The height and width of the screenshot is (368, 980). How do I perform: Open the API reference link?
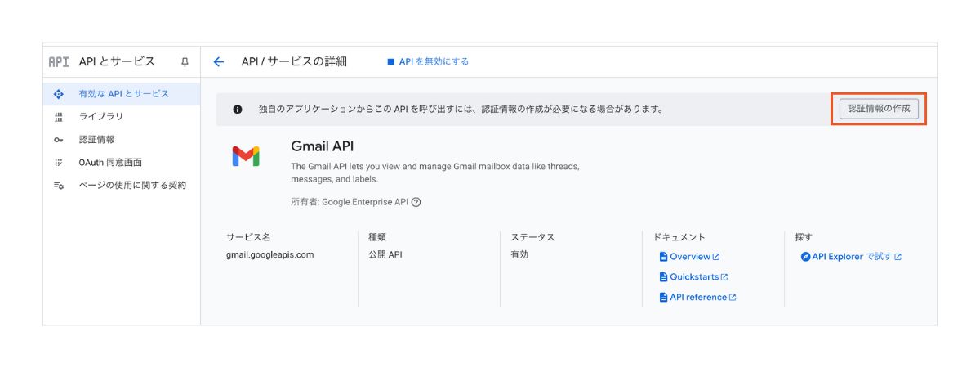698,298
